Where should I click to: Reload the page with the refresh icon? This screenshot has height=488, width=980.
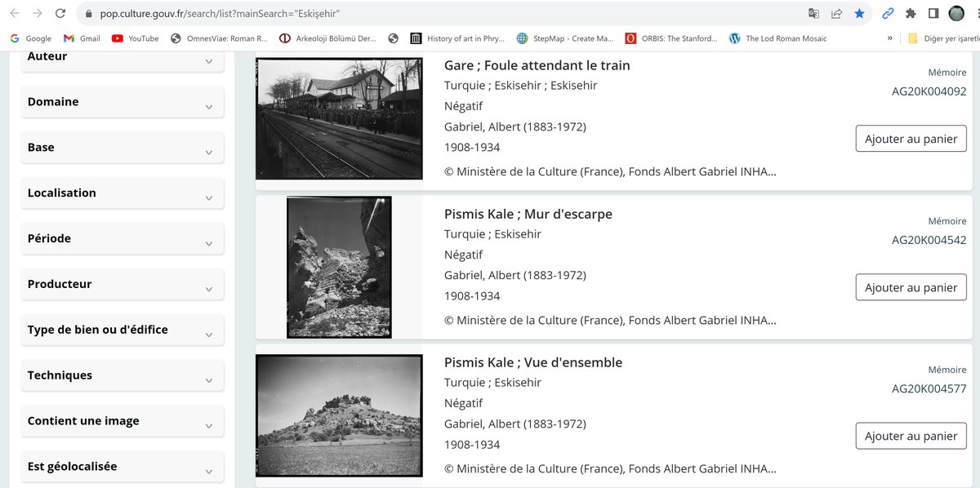[60, 14]
